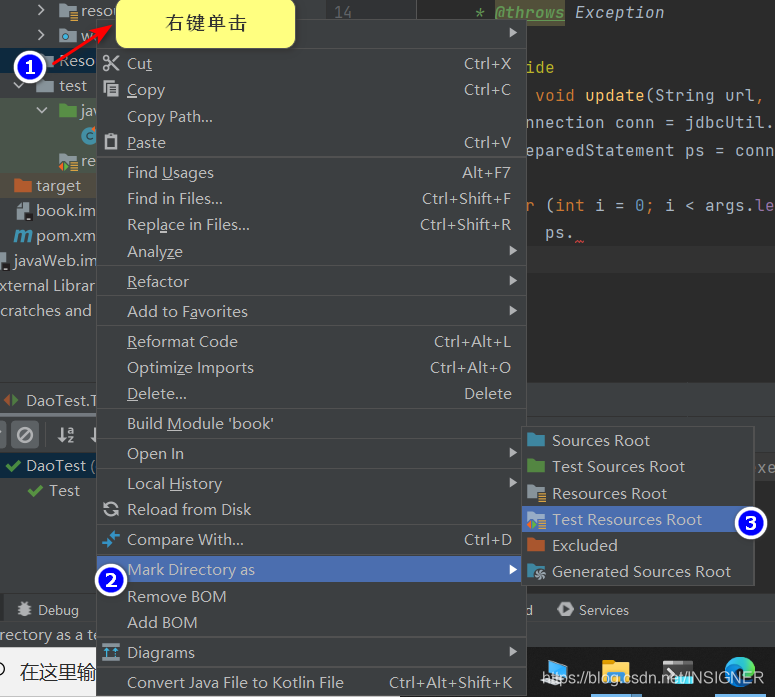Mark directory as Sources Root
The height and width of the screenshot is (697, 775).
pyautogui.click(x=638, y=440)
